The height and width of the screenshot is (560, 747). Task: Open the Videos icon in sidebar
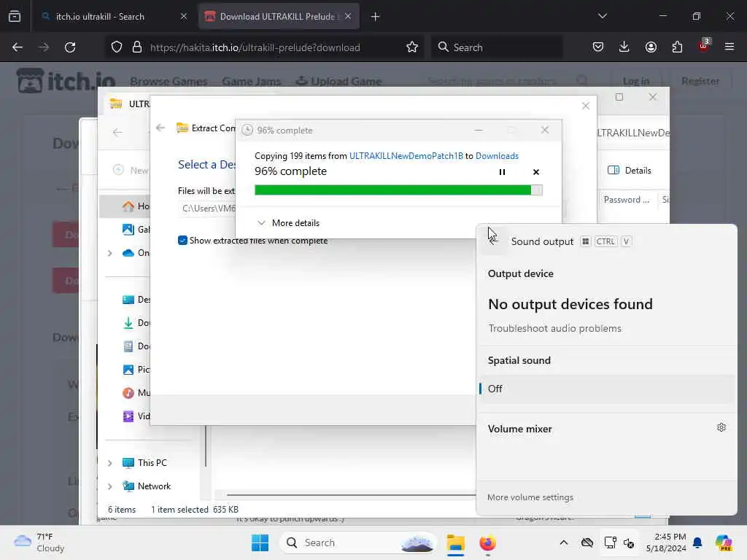(128, 416)
